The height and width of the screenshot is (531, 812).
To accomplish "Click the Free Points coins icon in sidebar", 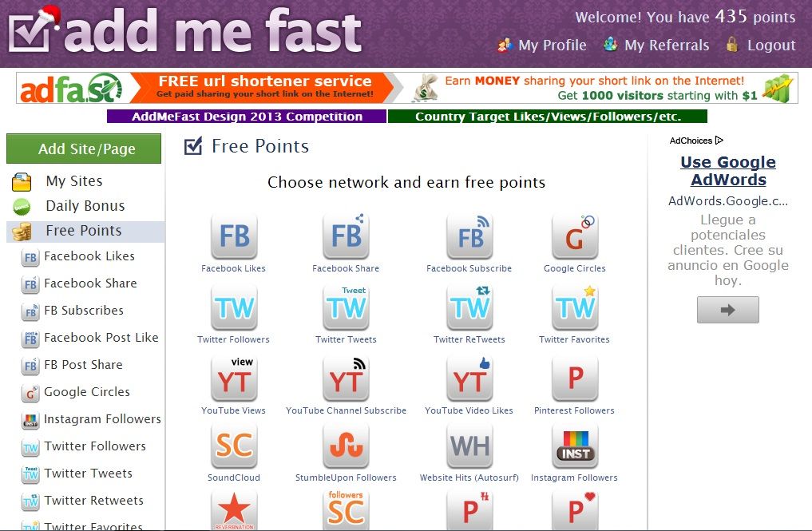I will [x=22, y=232].
